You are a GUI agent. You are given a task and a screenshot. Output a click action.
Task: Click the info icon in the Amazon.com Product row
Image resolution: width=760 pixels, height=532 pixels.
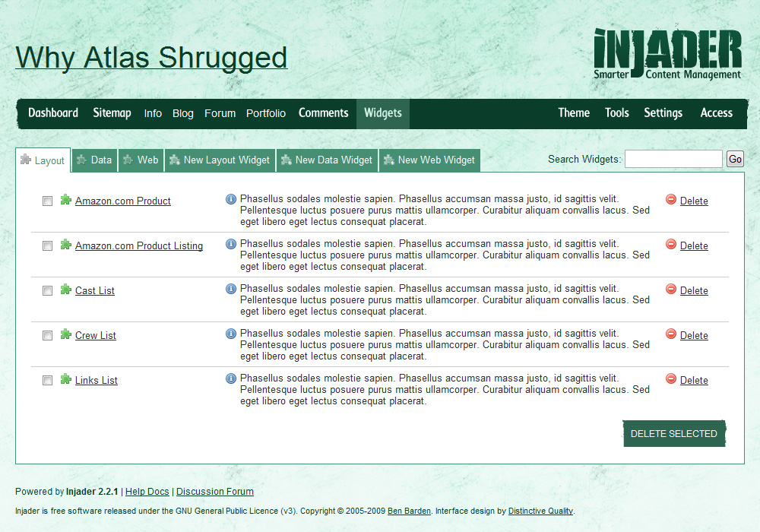(x=231, y=199)
